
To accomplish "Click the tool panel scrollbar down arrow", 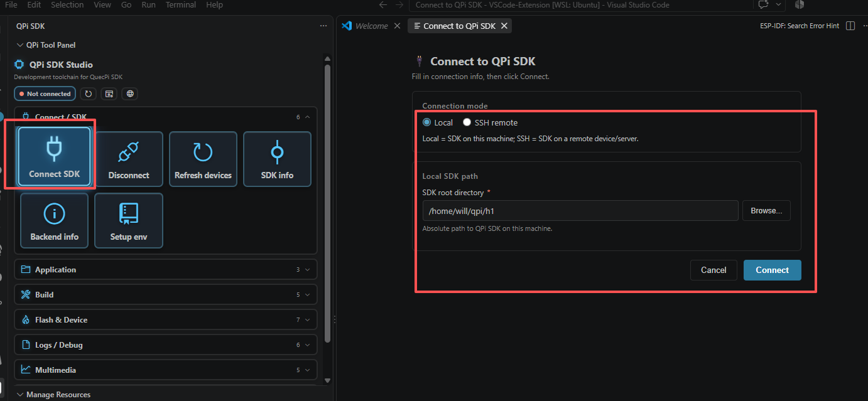I will point(327,380).
